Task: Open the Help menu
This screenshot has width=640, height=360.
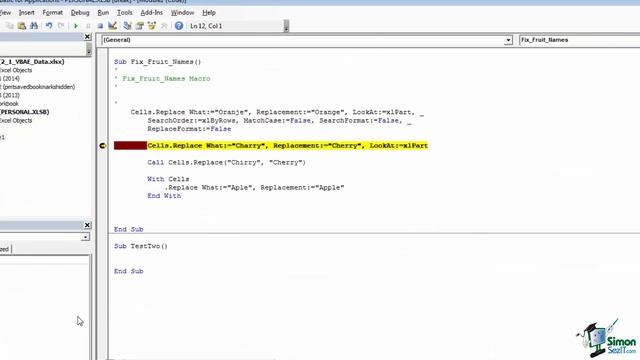Action: pyautogui.click(x=209, y=13)
